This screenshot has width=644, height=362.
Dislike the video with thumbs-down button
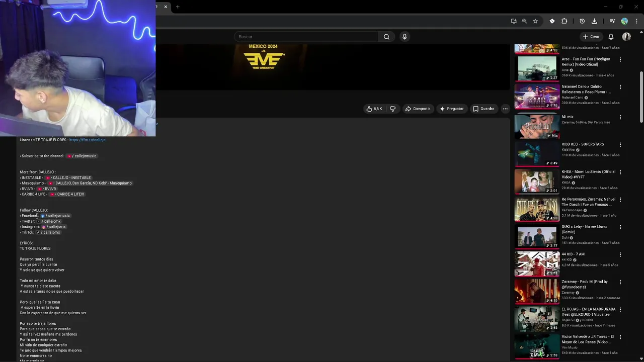point(393,109)
